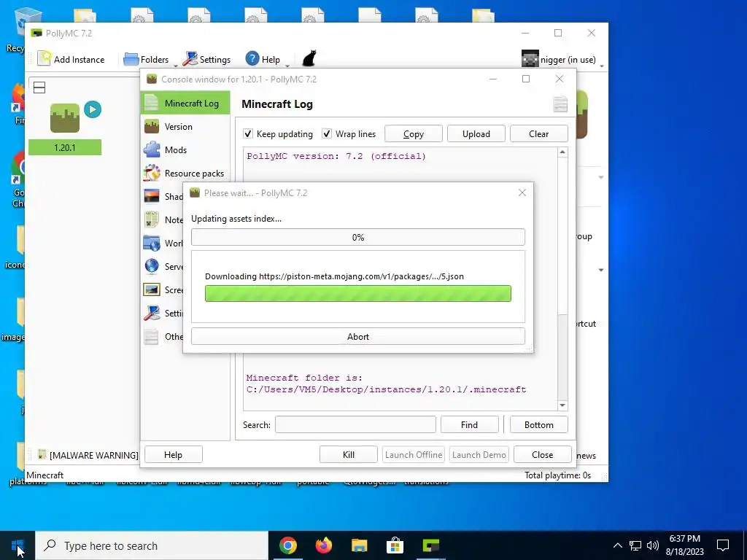This screenshot has height=560, width=747.
Task: Kill the running instance
Action: coord(349,455)
